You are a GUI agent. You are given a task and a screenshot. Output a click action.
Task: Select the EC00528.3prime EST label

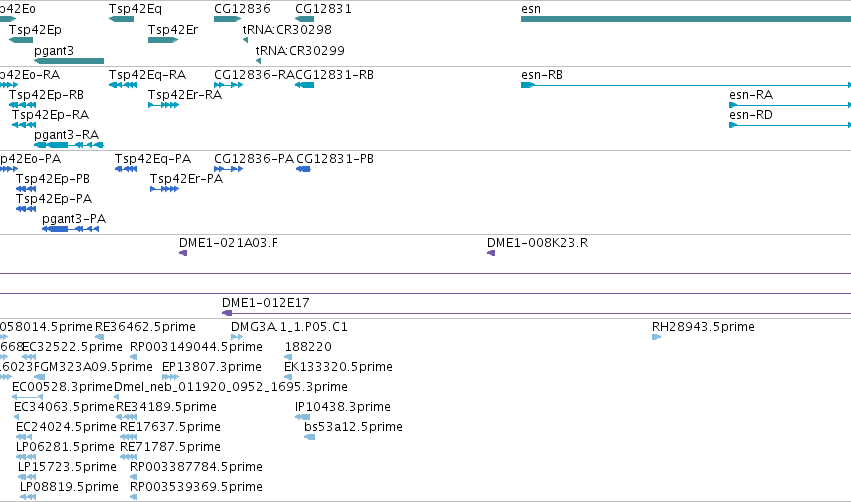tap(62, 386)
